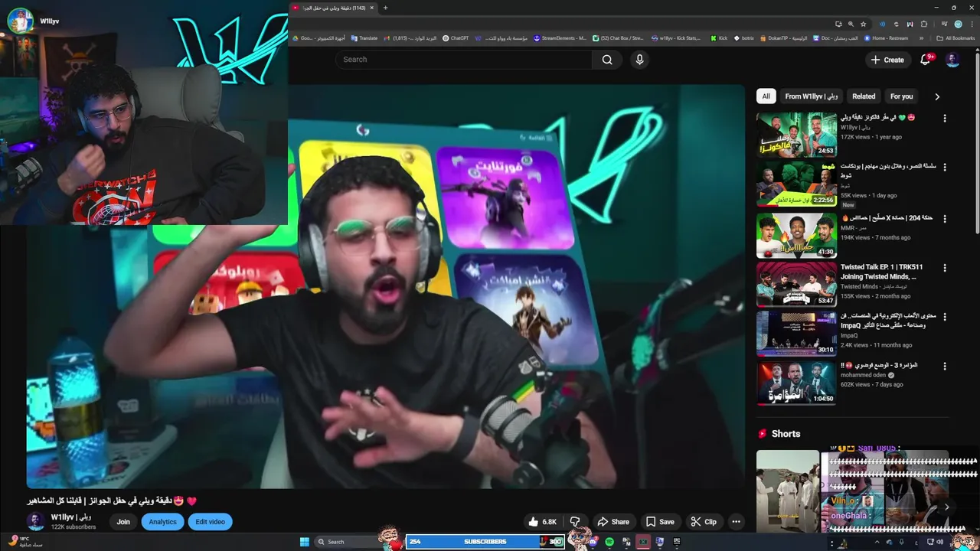Open options menu for Twisted Talk video
The width and height of the screenshot is (980, 551).
pyautogui.click(x=945, y=268)
